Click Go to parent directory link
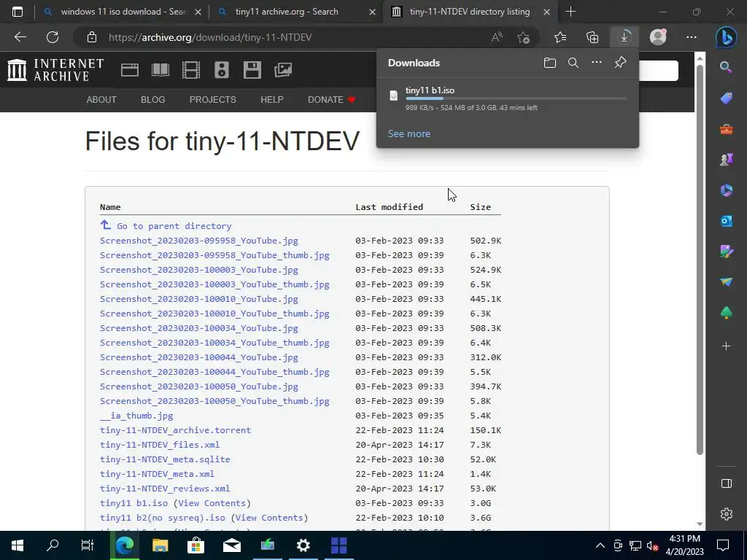Viewport: 747px width, 560px height. pyautogui.click(x=174, y=226)
